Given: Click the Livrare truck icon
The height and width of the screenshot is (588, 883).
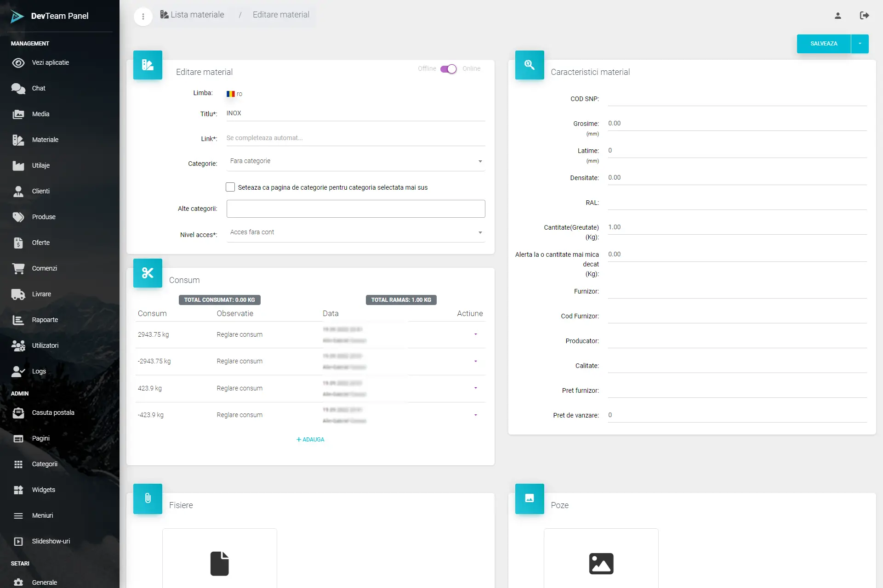Looking at the screenshot, I should (x=18, y=294).
